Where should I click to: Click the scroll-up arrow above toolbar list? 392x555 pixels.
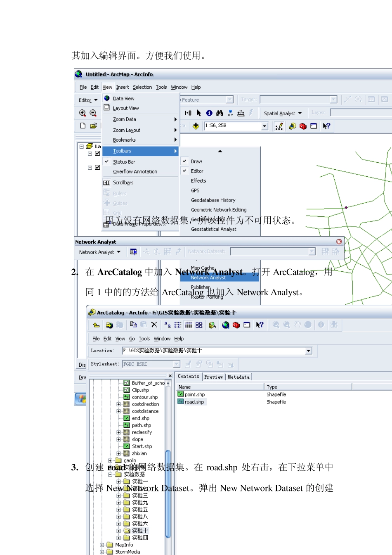tap(220, 151)
